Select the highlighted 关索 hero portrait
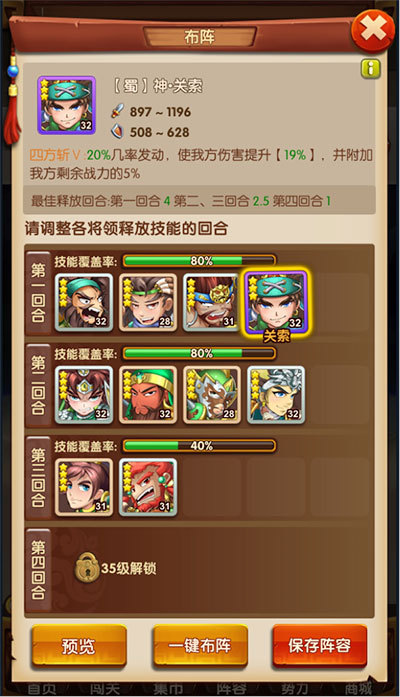This screenshot has width=400, height=697. click(x=276, y=302)
